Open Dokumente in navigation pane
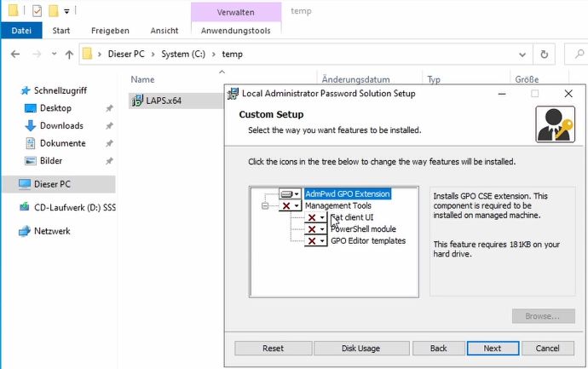Screen dimensions: 588x369 (62, 143)
